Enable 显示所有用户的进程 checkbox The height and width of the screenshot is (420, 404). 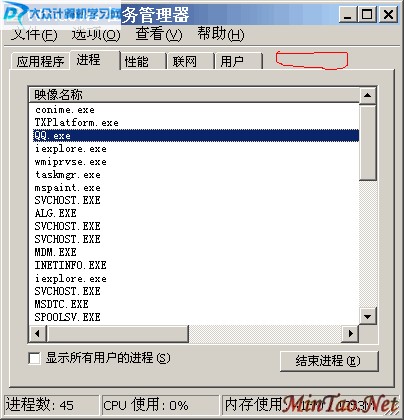[x=34, y=359]
